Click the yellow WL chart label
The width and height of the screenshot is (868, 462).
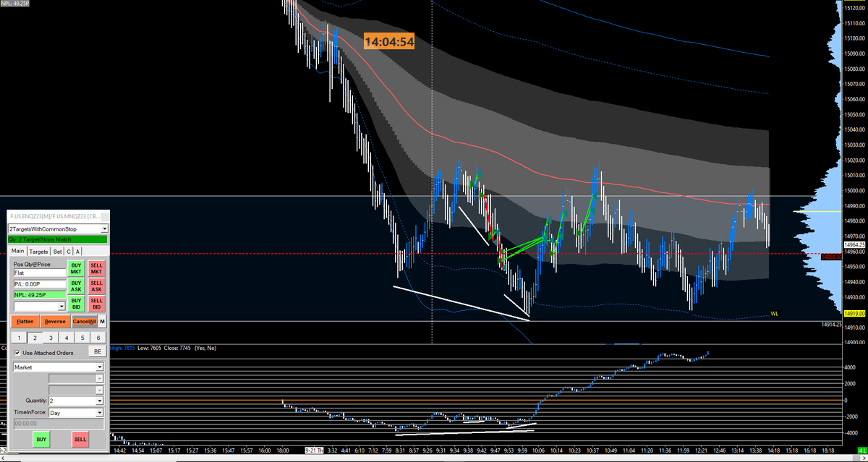tap(774, 314)
